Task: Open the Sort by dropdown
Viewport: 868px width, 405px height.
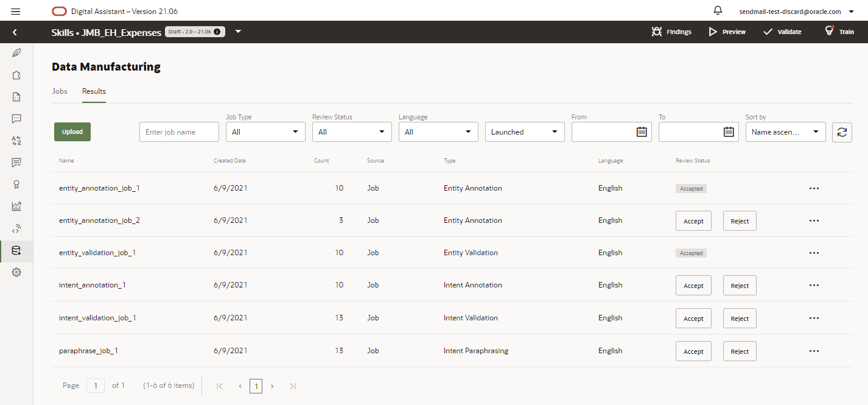Action: click(x=785, y=132)
